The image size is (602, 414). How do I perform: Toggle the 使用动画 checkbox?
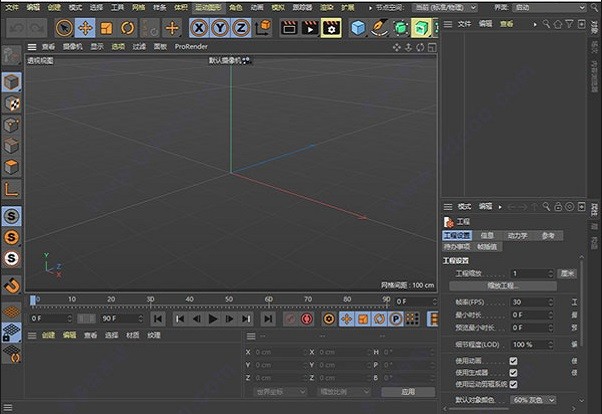(x=513, y=361)
